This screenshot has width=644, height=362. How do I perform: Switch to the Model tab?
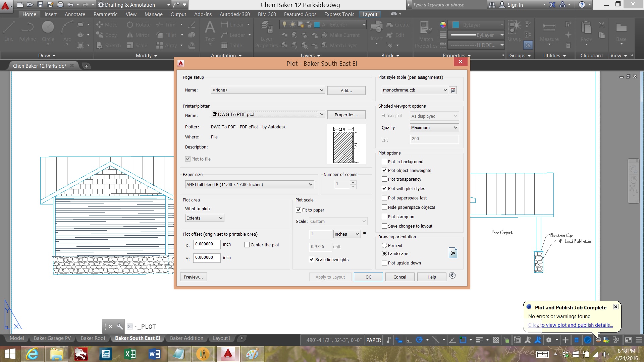point(17,338)
